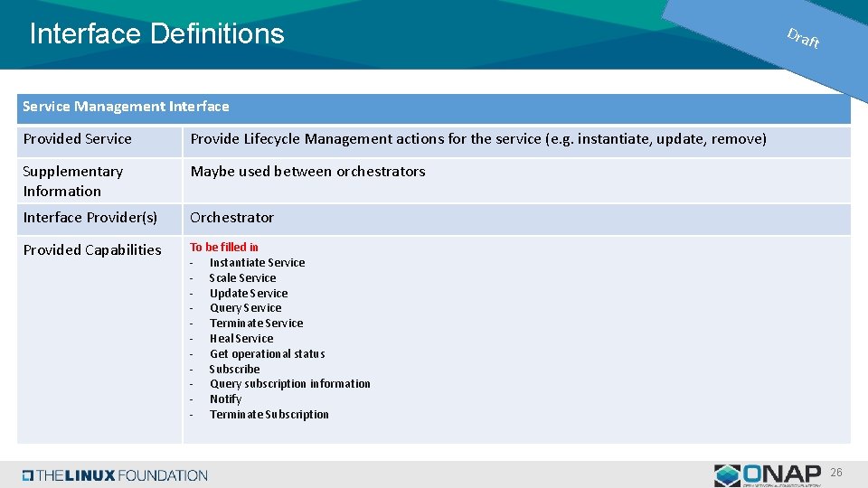
Task: Click the 'Subscribe' list item
Action: pos(235,369)
